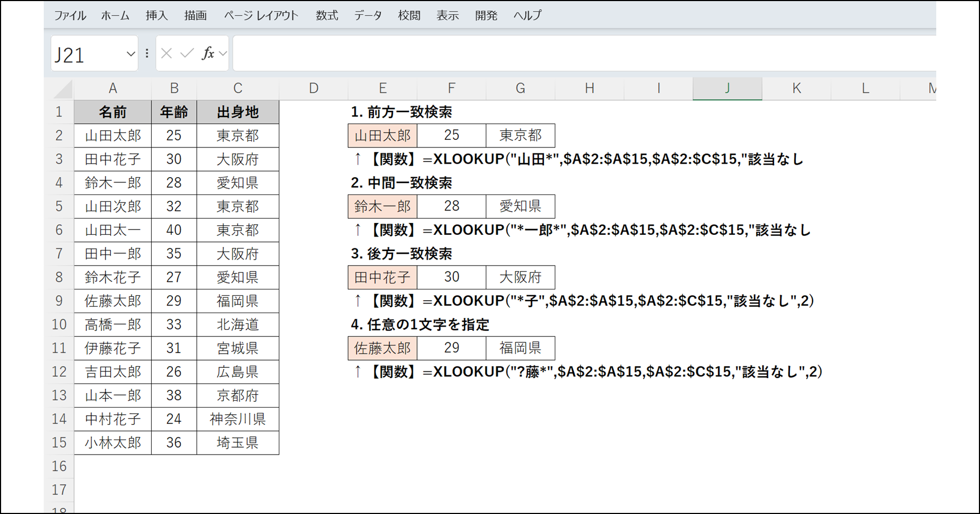Select row header 15

[59, 443]
